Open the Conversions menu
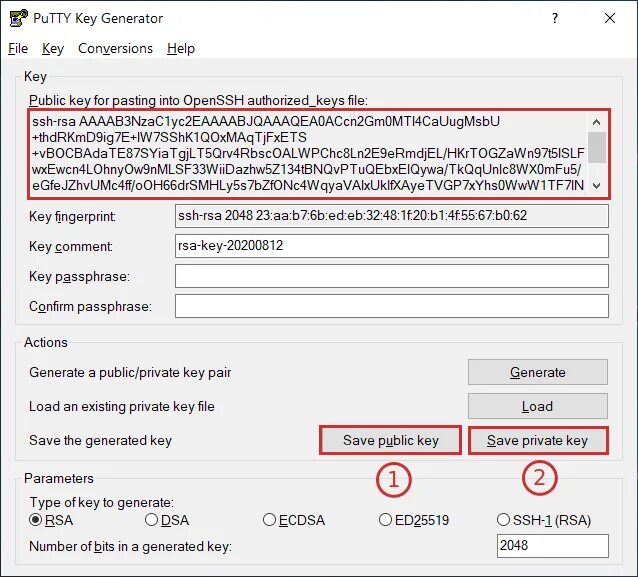638x577 pixels. coord(115,48)
